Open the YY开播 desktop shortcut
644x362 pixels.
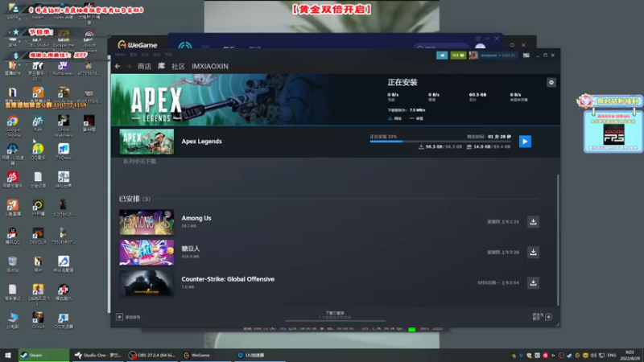tap(38, 208)
